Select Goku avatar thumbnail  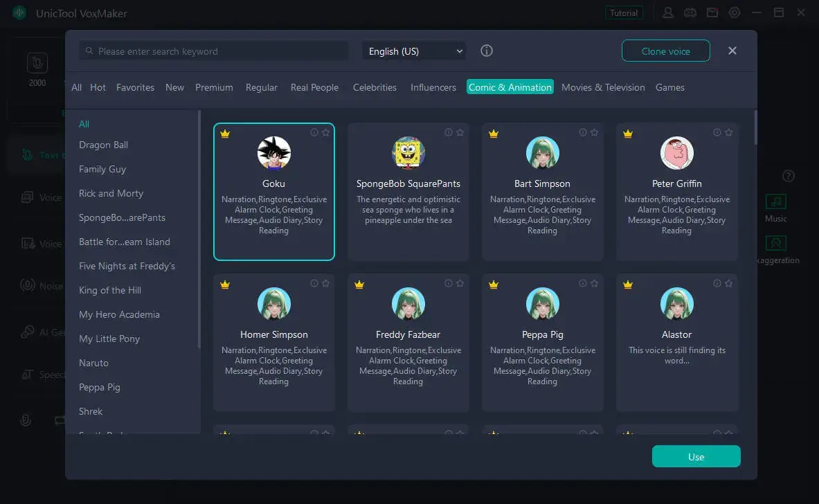(x=273, y=153)
